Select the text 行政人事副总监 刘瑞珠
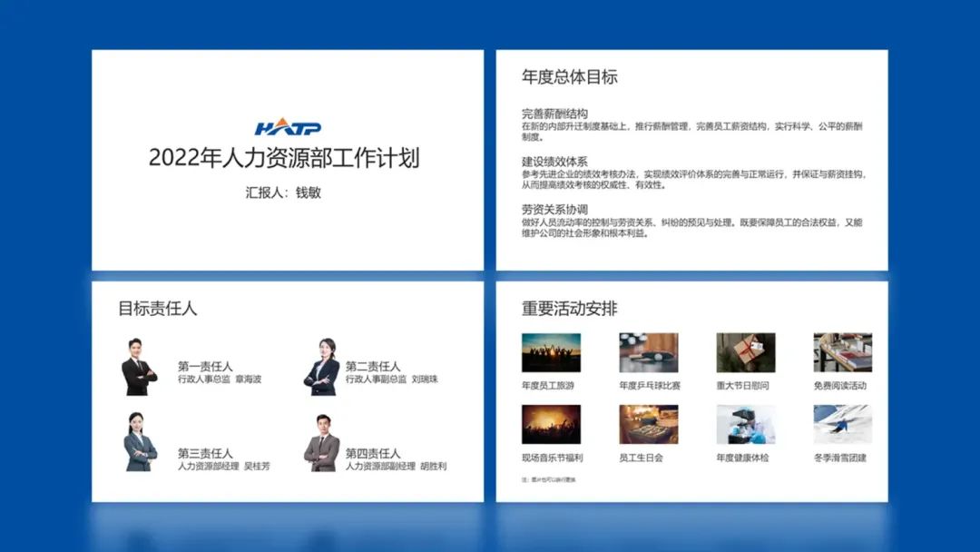 [391, 379]
